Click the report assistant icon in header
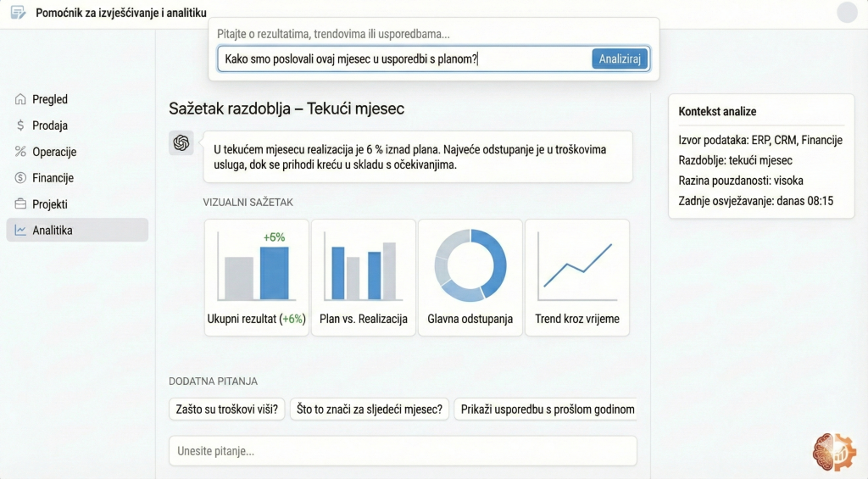 tap(18, 14)
